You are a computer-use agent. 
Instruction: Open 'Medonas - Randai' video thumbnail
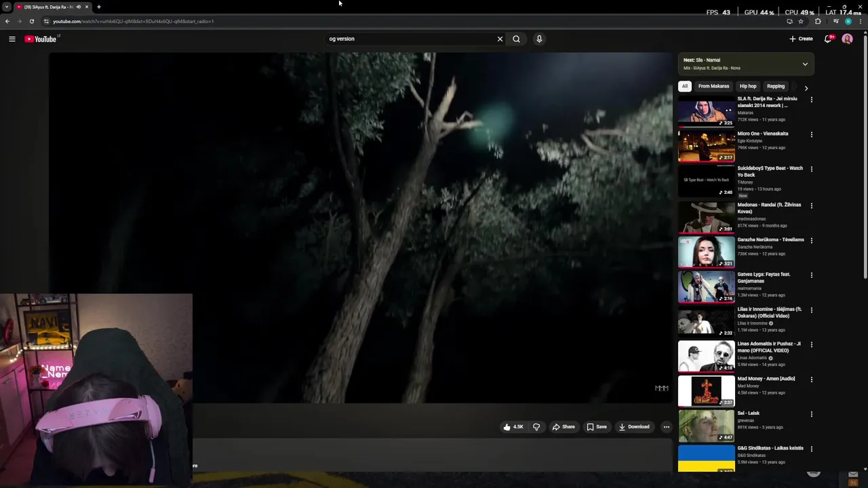click(x=706, y=217)
